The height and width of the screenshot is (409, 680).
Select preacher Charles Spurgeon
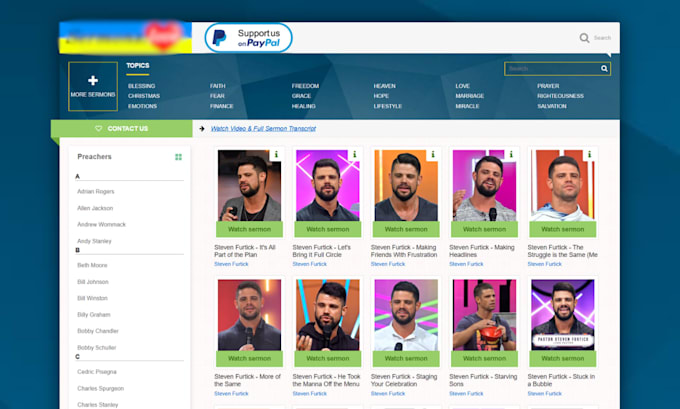point(101,388)
